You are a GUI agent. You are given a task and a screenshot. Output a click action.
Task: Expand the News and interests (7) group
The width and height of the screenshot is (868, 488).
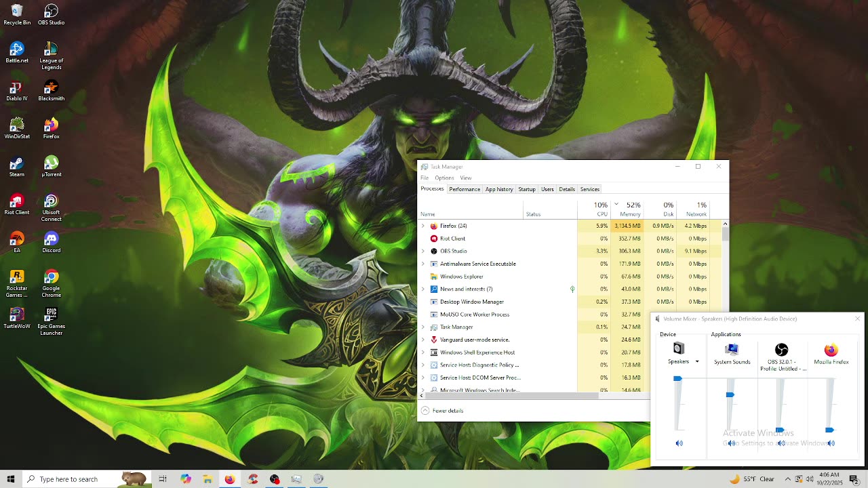click(x=423, y=289)
